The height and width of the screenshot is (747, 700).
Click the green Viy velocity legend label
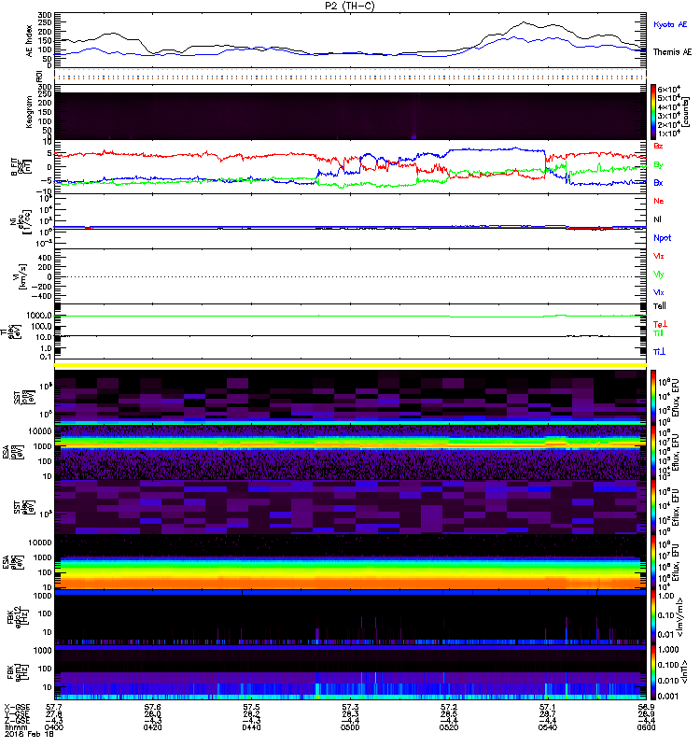pyautogui.click(x=659, y=274)
